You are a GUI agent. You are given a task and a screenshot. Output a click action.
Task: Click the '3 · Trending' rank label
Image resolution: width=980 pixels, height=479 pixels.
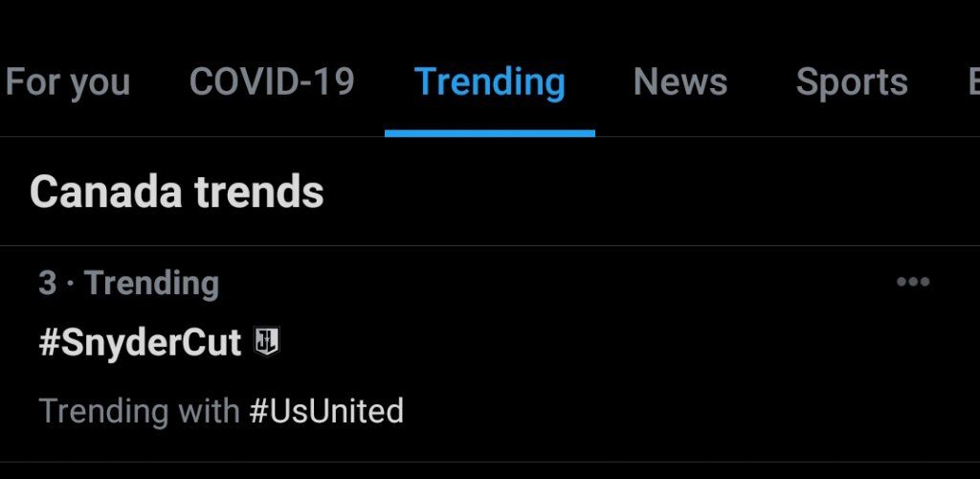click(129, 284)
